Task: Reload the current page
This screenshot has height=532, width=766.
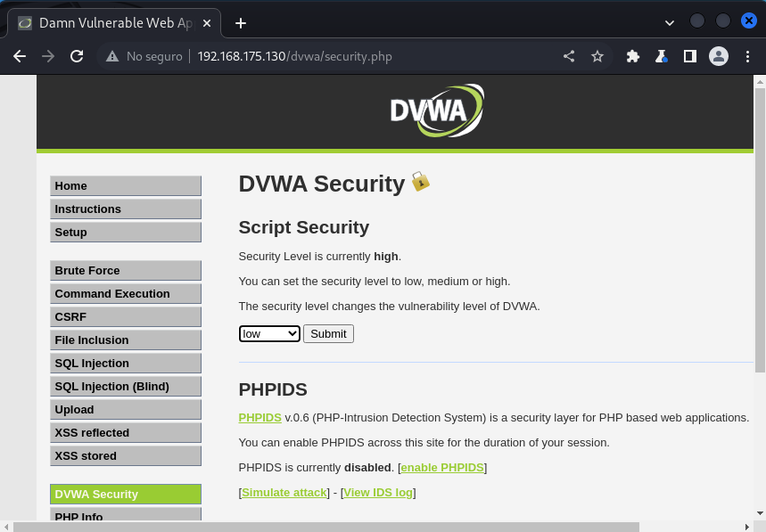Action: (x=77, y=56)
